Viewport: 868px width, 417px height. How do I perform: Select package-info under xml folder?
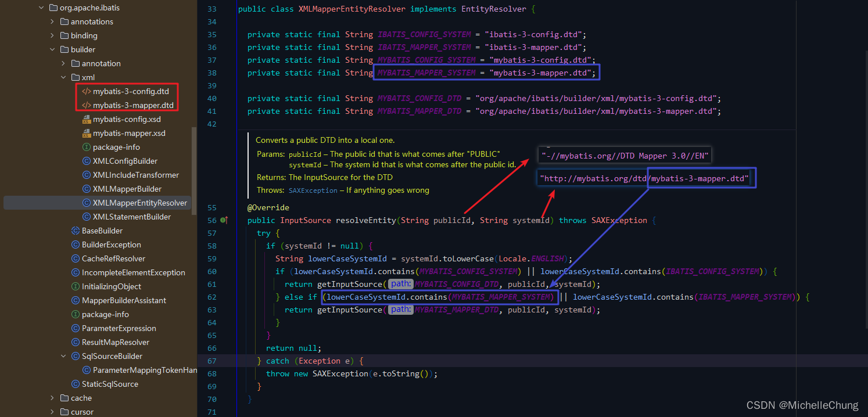(116, 147)
